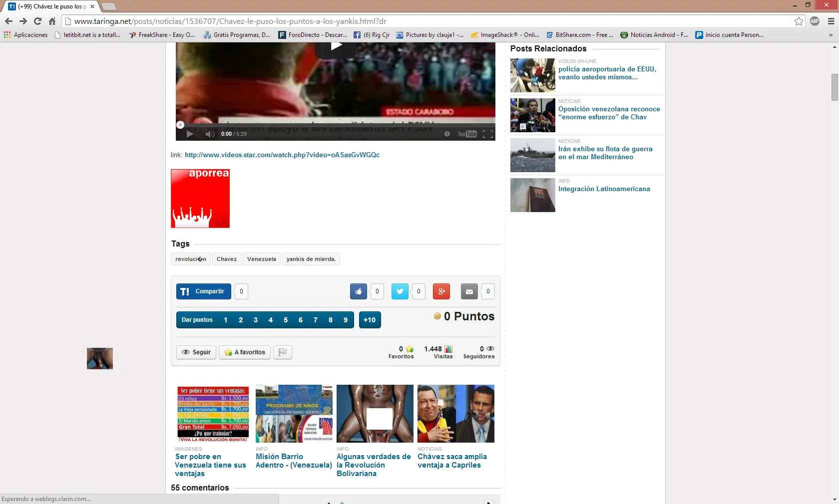Viewport: 839px width, 504px height.
Task: Click the Dar puntos label
Action: pos(197,320)
